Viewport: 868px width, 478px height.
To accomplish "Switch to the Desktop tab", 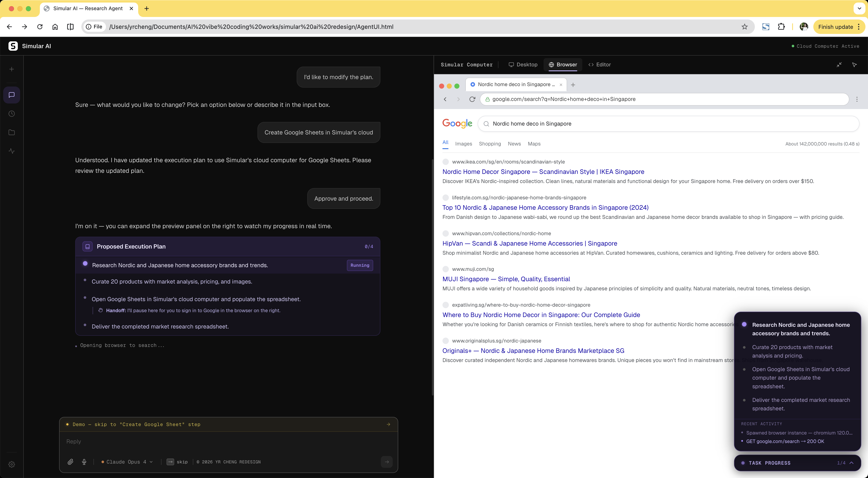I will [x=523, y=65].
